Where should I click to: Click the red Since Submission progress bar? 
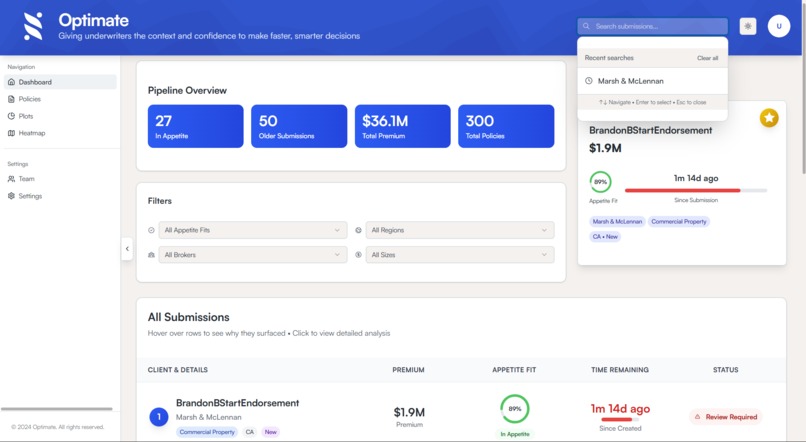click(696, 191)
